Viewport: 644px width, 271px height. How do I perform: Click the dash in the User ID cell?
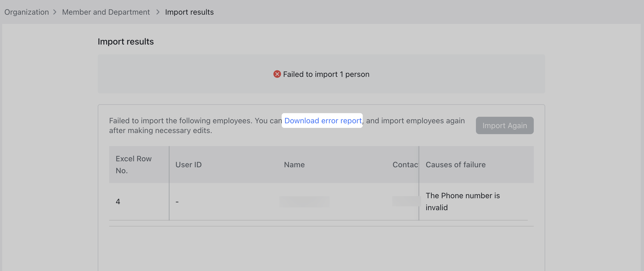point(177,201)
